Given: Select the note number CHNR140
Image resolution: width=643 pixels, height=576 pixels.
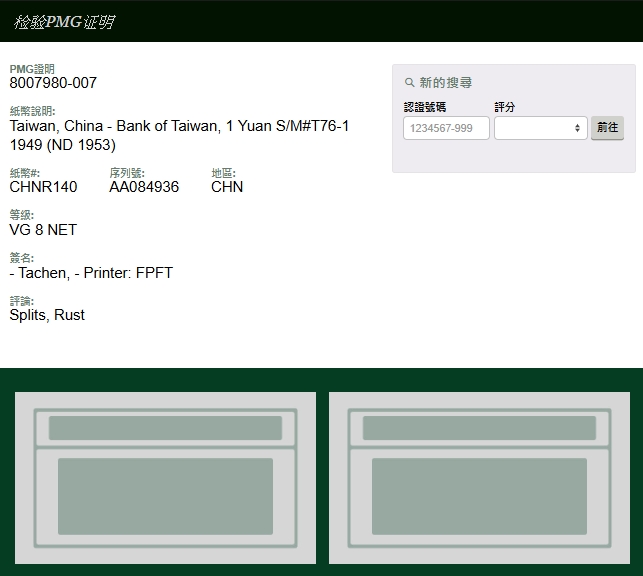Looking at the screenshot, I should pyautogui.click(x=43, y=187).
